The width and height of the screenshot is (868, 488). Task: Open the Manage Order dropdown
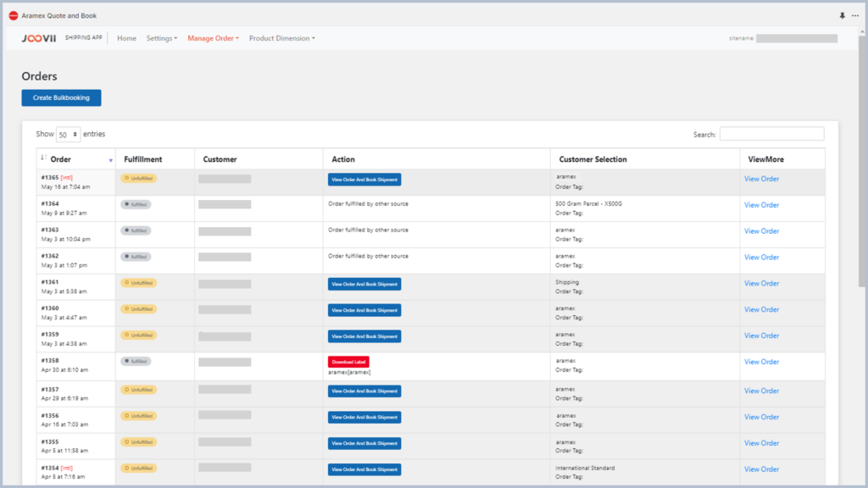point(213,38)
